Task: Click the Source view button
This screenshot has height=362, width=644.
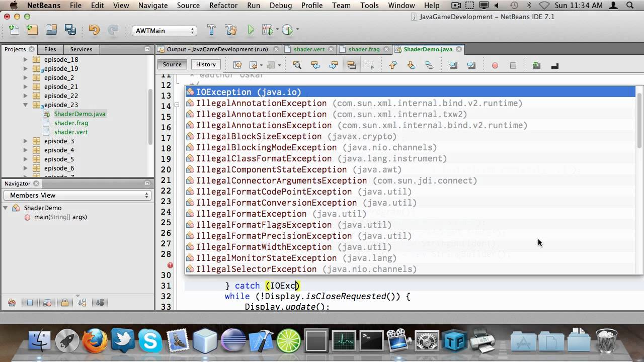Action: [x=172, y=64]
